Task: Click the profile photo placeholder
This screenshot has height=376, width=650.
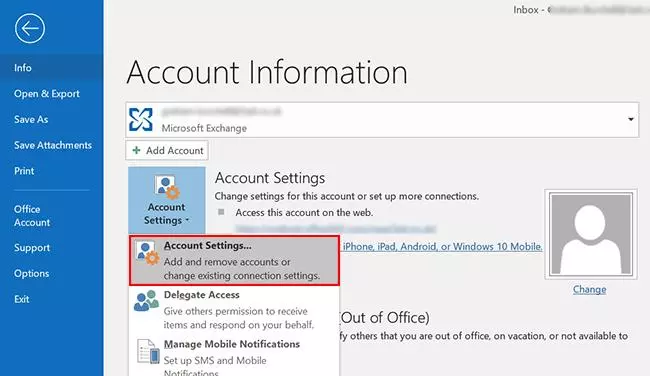Action: click(591, 235)
